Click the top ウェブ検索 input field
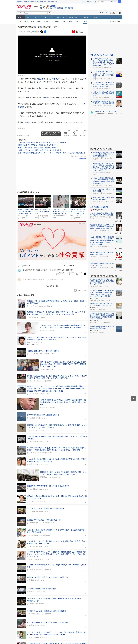Screen dimensions: 138x644 [x=103, y=2]
